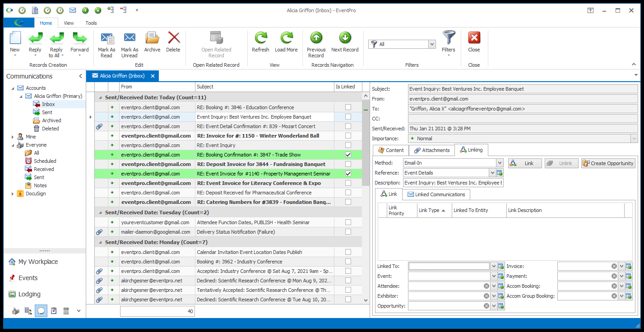The width and height of the screenshot is (644, 332).
Task: Forward the selected email
Action: 79,43
